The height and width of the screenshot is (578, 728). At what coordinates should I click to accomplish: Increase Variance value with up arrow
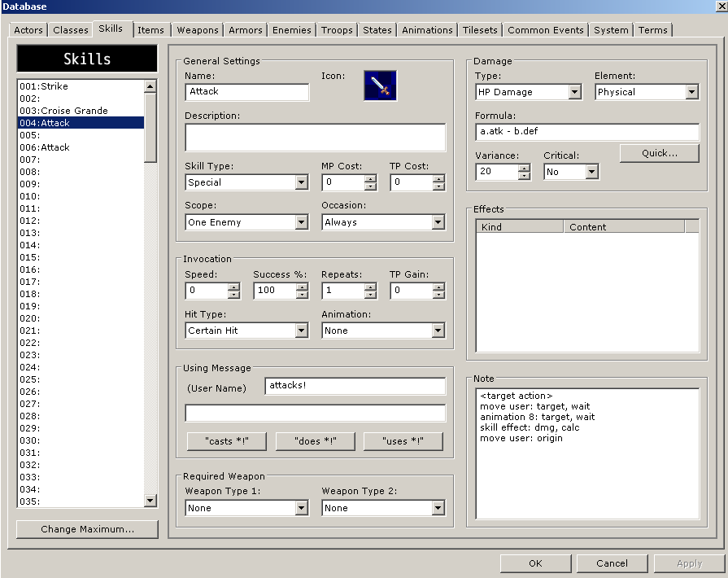pyautogui.click(x=524, y=168)
